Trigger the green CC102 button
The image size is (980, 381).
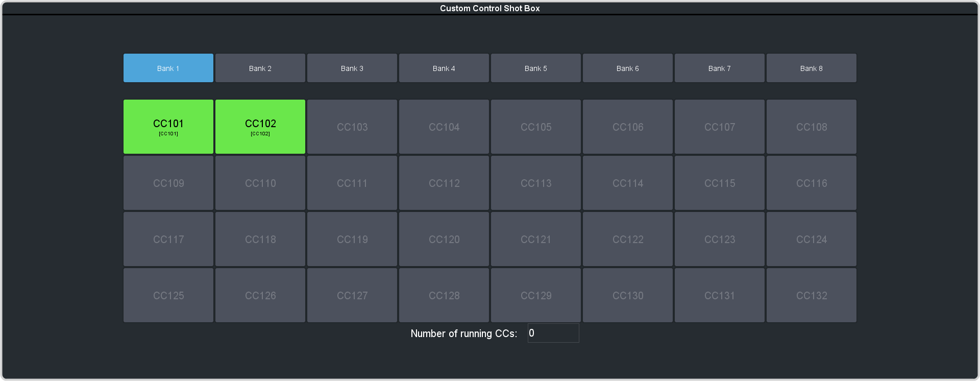(x=260, y=127)
